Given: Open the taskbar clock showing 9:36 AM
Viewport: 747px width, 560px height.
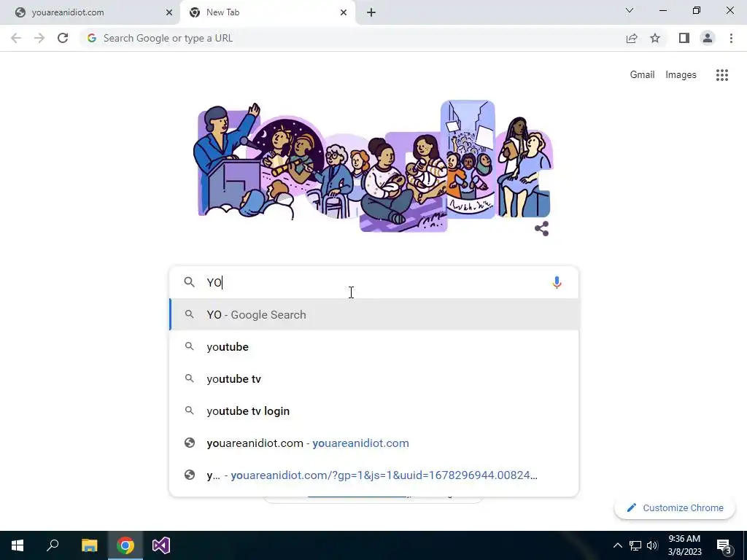Looking at the screenshot, I should tap(684, 545).
